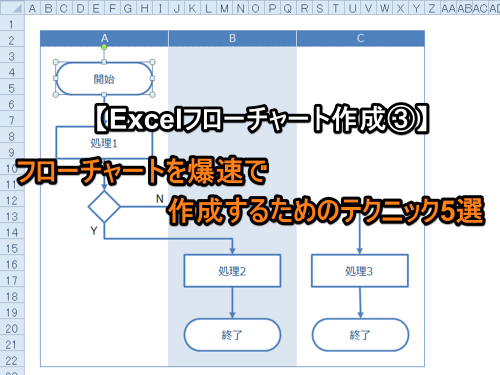The image size is (500, 375).
Task: Select spreadsheet column Z header
Action: pyautogui.click(x=432, y=8)
